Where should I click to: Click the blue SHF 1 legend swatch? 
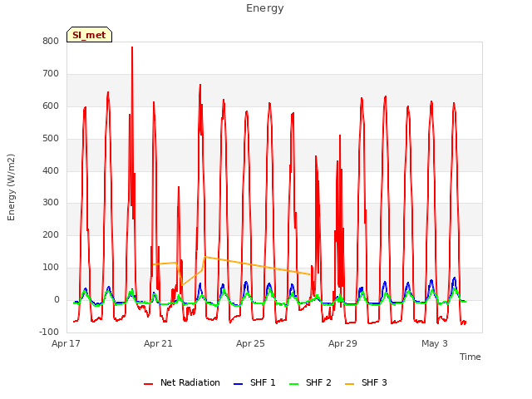[x=239, y=384]
